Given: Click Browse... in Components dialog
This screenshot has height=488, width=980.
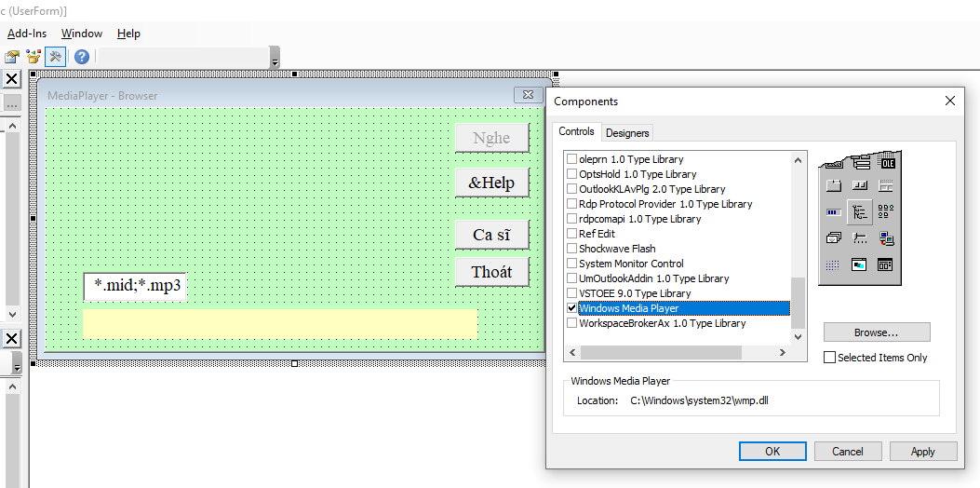Looking at the screenshot, I should coord(877,332).
